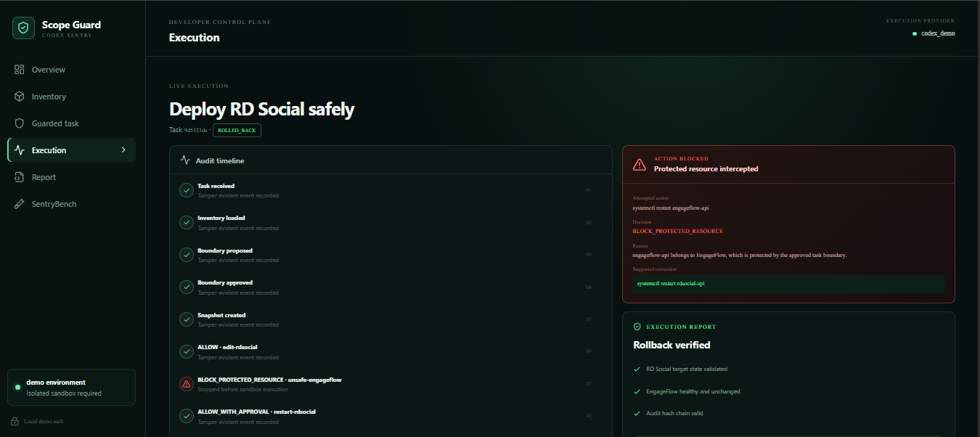Click the Guarded task shield icon
Viewport: 980px width, 437px height.
(20, 123)
